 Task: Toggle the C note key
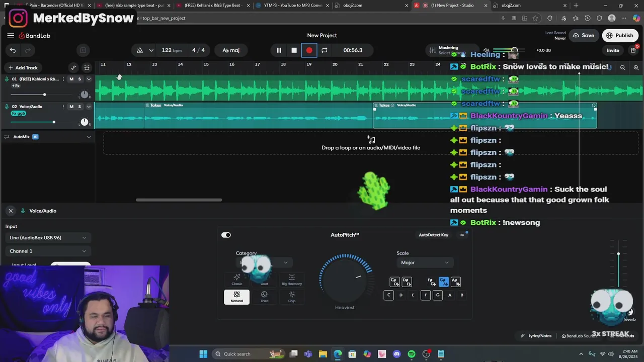[388, 295]
